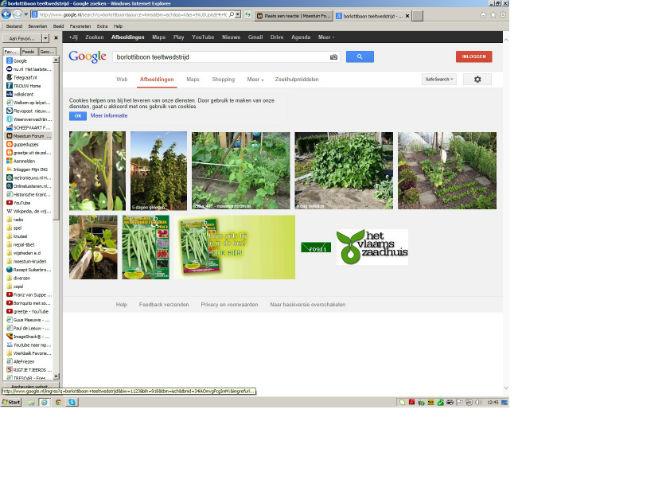This screenshot has height=487, width=650.
Task: Switch to the Moestuin Forum browser tab
Action: [293, 16]
